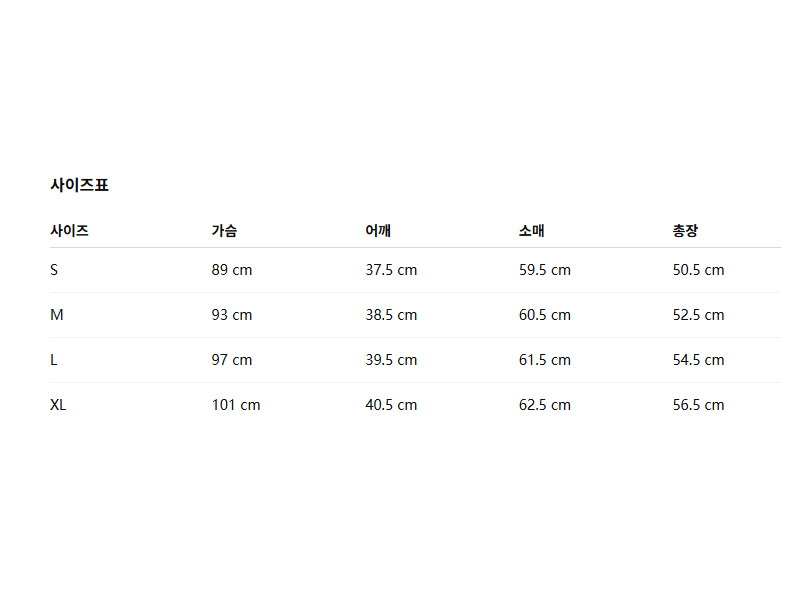Select the 어깨 column header
800x600 pixels.
click(378, 231)
